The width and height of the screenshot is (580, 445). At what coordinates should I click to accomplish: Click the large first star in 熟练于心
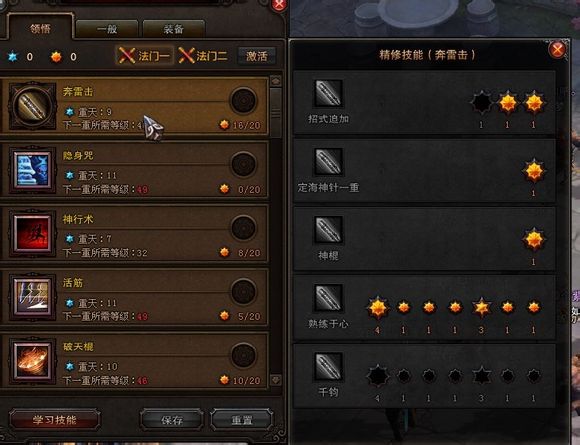(378, 308)
